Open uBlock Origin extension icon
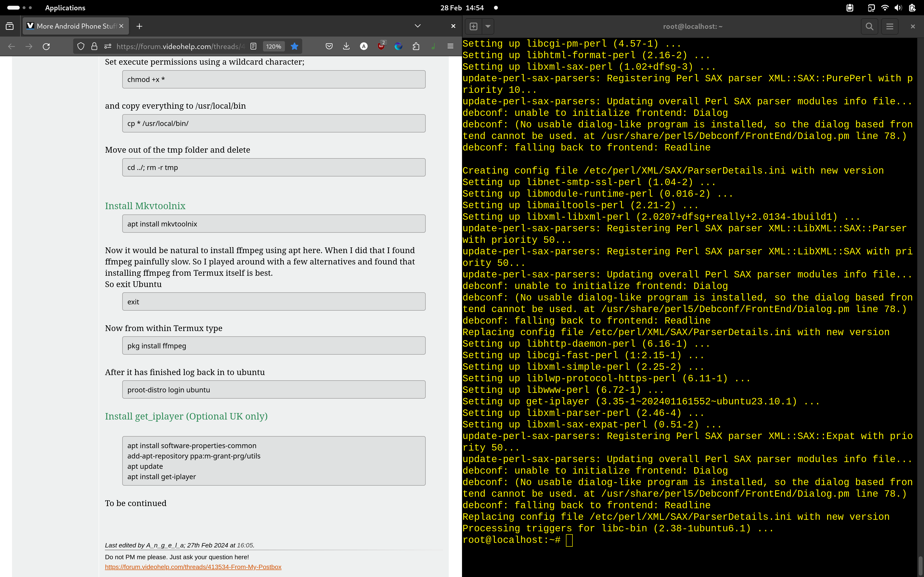The image size is (924, 577). point(381,47)
